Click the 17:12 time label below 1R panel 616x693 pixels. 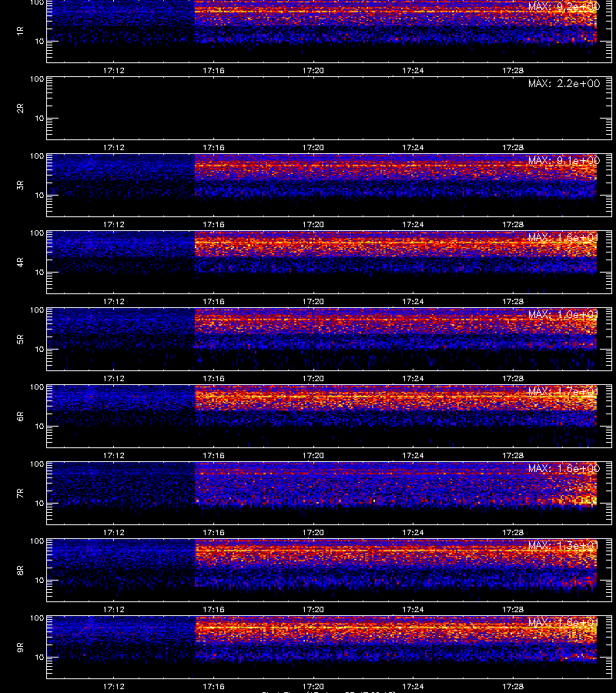[x=114, y=71]
